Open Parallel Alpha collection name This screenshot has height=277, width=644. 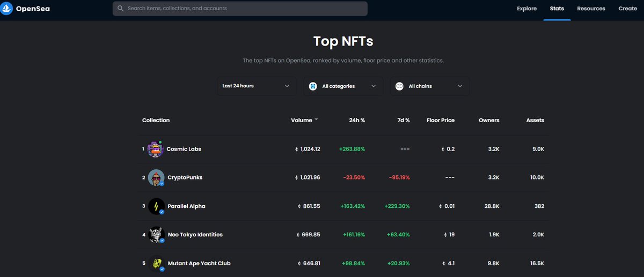point(187,206)
